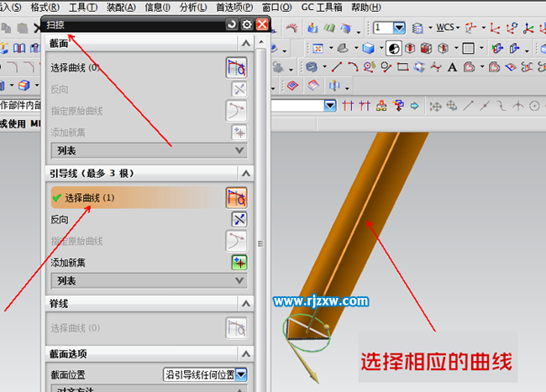Viewport: 546px width, 392px height.
Task: Open dialog settings gear in Sweep title bar
Action: click(246, 25)
